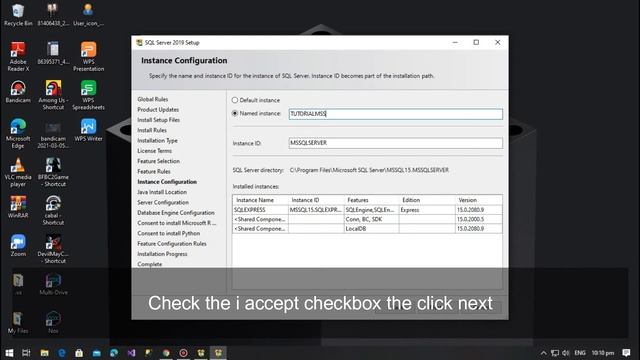The image size is (640, 360).
Task: Click Consent to install Python step
Action: pyautogui.click(x=169, y=233)
